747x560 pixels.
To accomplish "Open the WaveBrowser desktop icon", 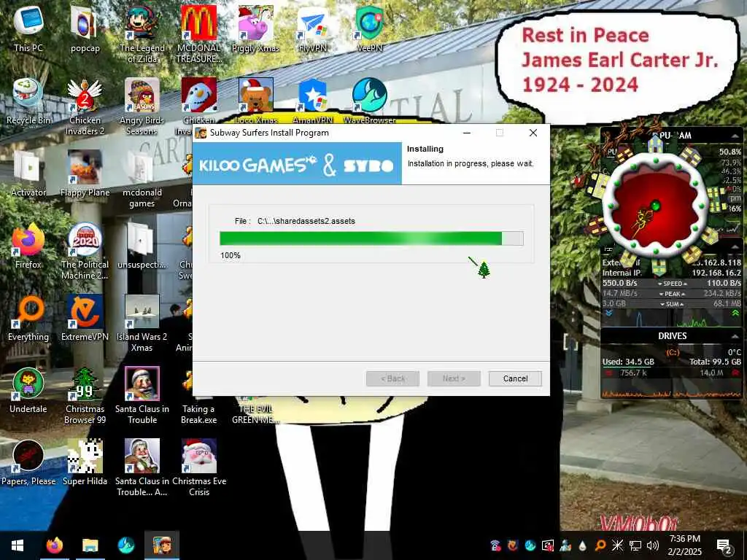I will tap(369, 100).
